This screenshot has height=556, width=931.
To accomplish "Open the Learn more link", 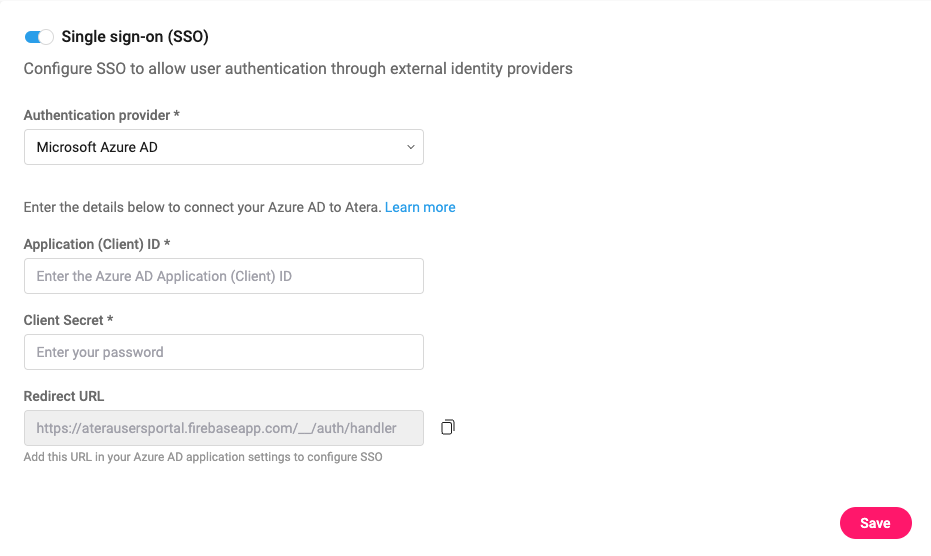I will click(x=420, y=207).
